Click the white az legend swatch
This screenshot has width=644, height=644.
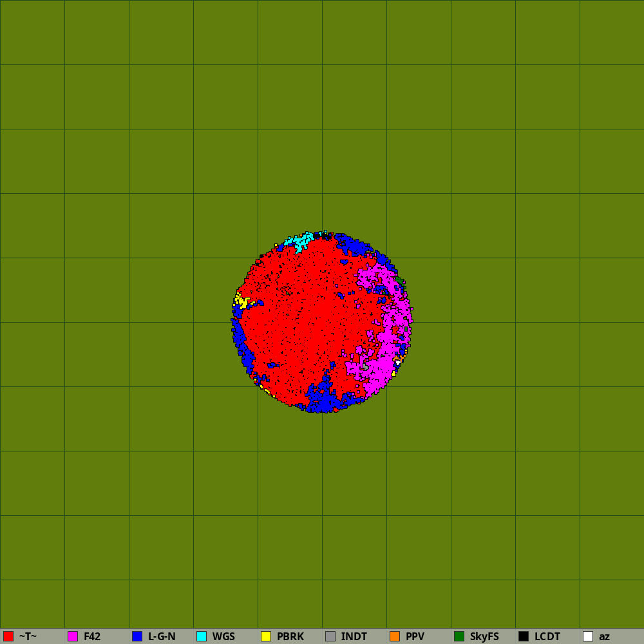tap(588, 636)
